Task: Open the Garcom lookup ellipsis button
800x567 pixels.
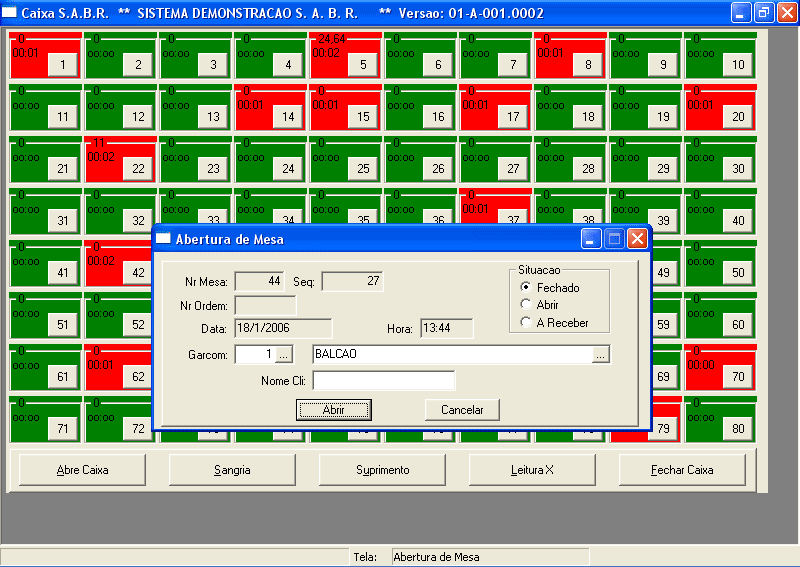Action: point(284,354)
